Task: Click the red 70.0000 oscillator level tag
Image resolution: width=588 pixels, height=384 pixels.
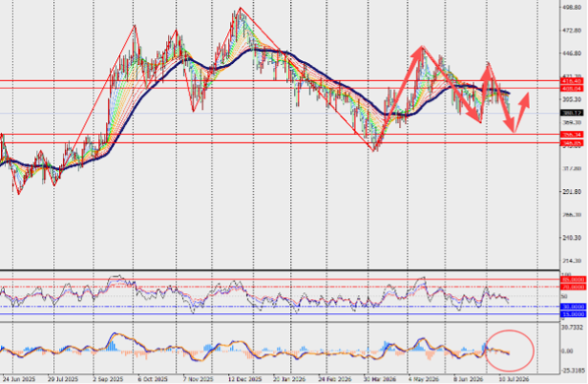Action: (x=573, y=288)
